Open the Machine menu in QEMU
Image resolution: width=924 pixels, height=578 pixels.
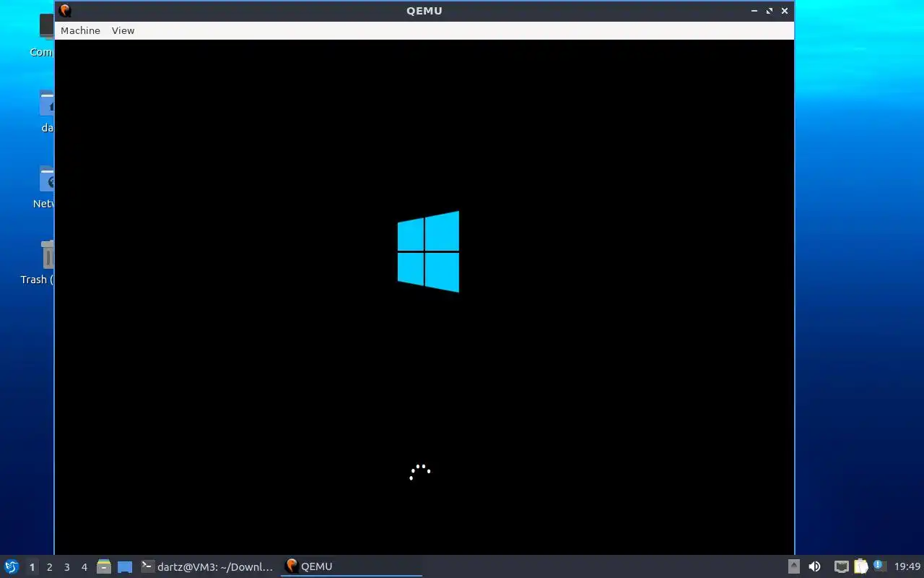coord(80,30)
